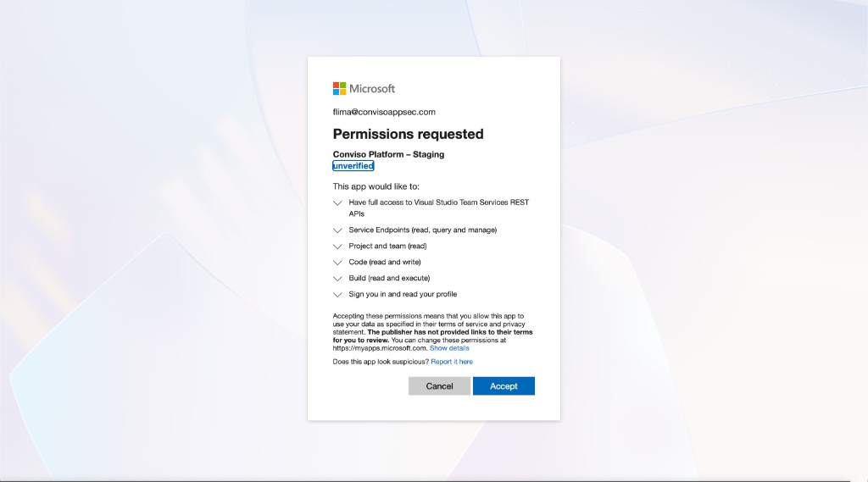Click the Permissions requested heading

click(x=408, y=134)
